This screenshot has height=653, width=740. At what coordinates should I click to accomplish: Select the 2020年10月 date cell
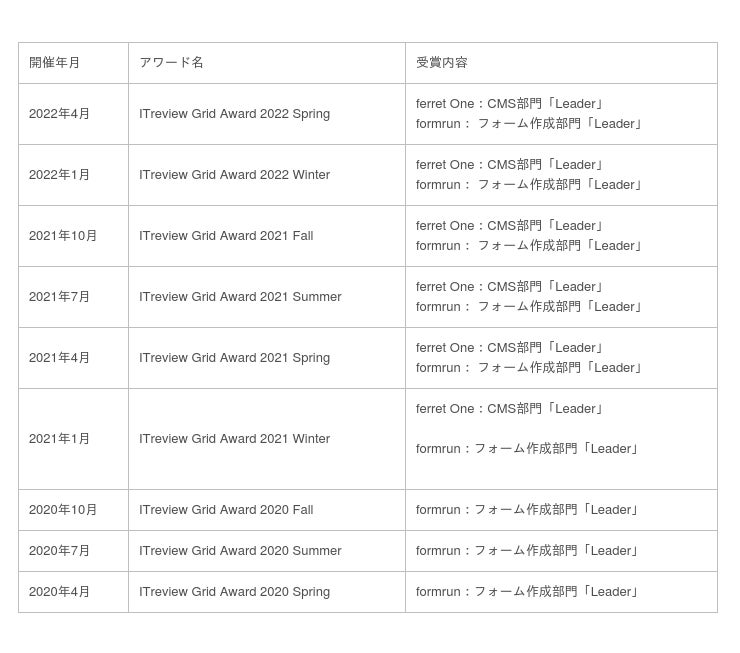pos(63,510)
